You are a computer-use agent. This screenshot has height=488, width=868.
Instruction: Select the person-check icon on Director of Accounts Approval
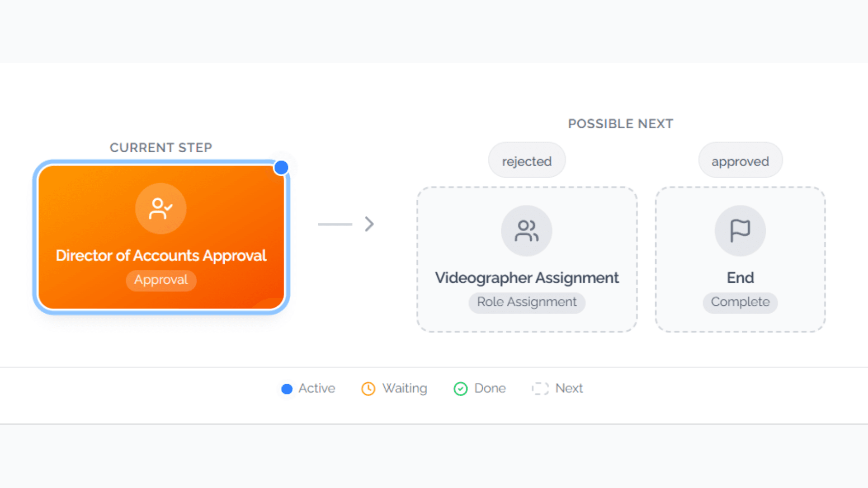[x=160, y=209]
